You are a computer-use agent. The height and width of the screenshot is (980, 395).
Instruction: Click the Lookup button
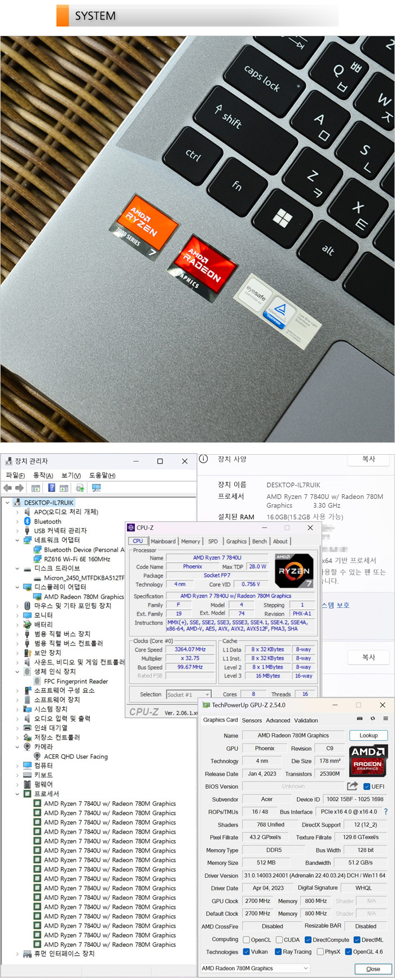point(368,735)
